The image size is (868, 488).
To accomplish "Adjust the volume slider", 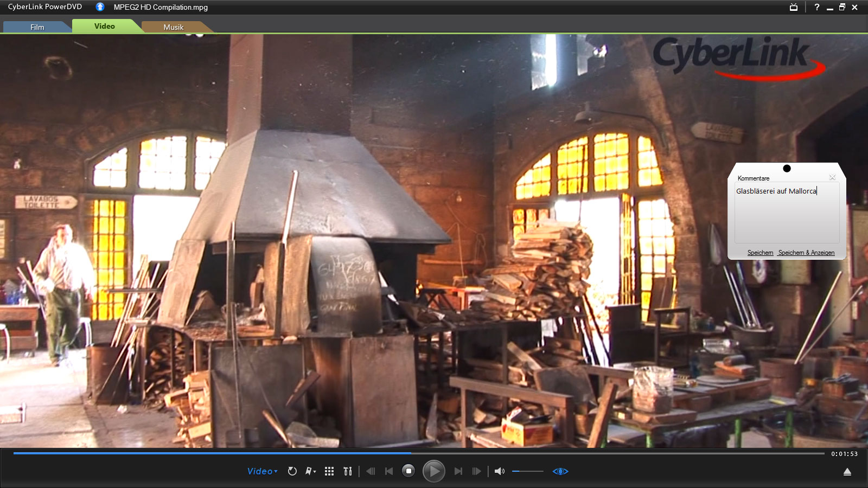I will pos(527,471).
